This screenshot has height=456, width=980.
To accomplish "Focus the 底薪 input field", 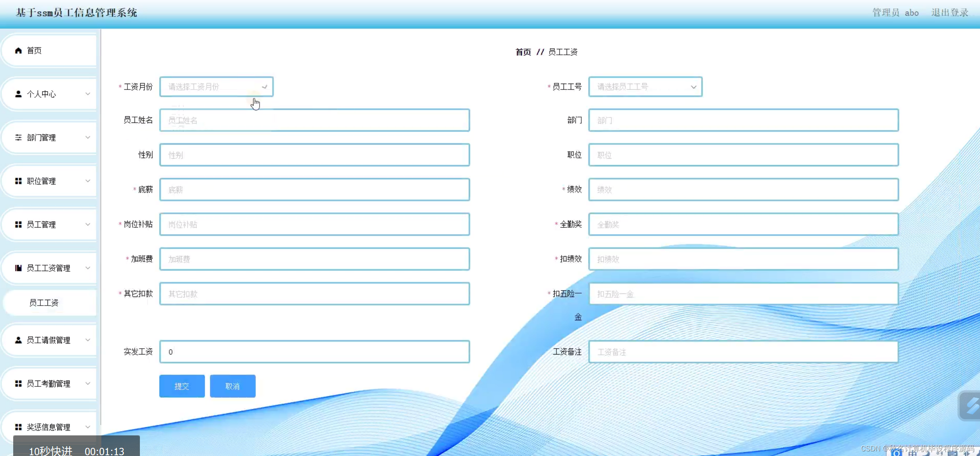I will point(314,190).
